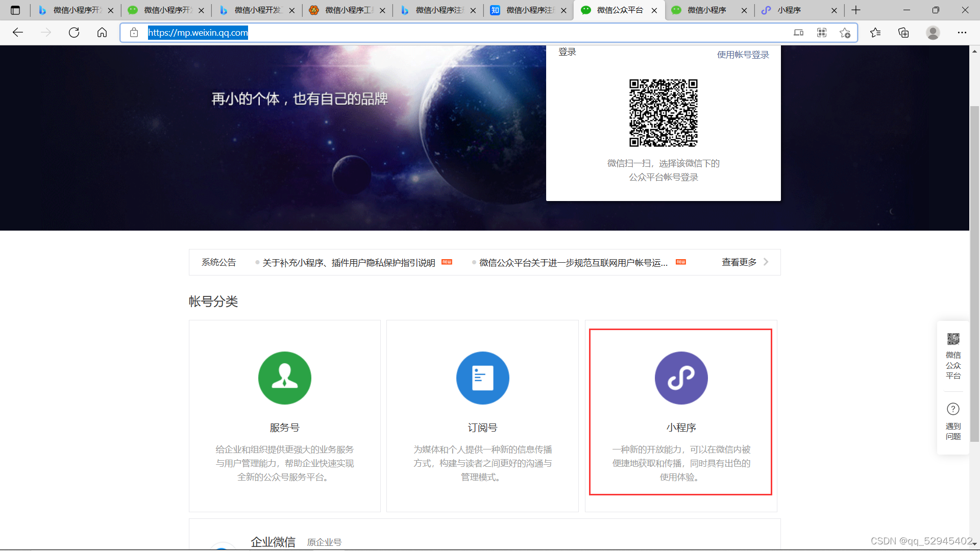Click 服务号 description paragraph
980x551 pixels.
point(285,463)
